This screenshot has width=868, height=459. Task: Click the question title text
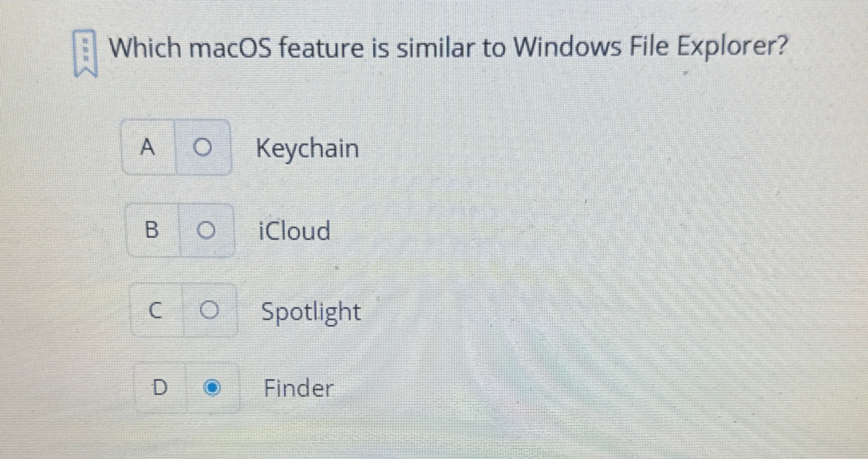pos(447,48)
